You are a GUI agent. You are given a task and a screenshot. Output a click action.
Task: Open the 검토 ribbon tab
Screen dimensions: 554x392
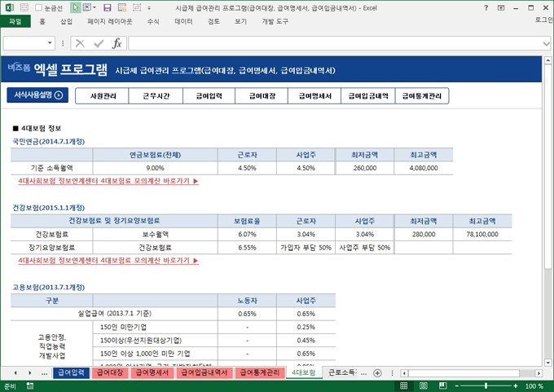[x=213, y=21]
